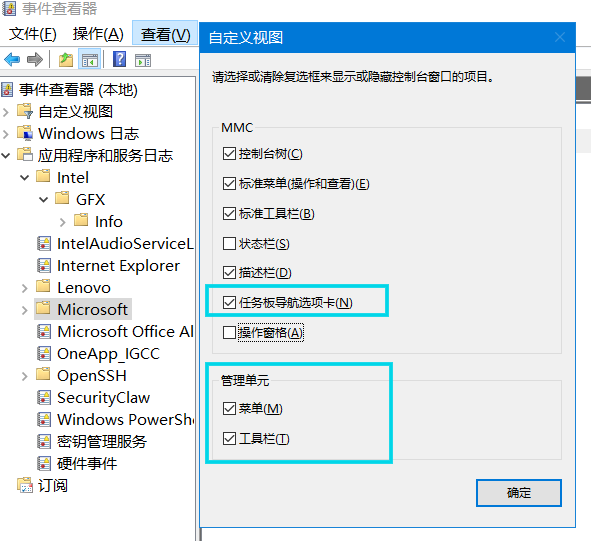Screen dimensions: 591x541
Task: Click the blue Help question mark icon
Action: pos(119,59)
